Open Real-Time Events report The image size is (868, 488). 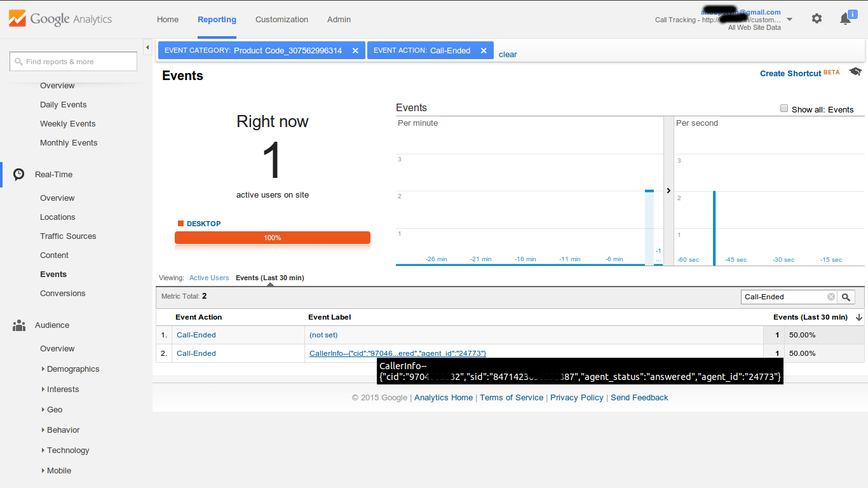(53, 274)
